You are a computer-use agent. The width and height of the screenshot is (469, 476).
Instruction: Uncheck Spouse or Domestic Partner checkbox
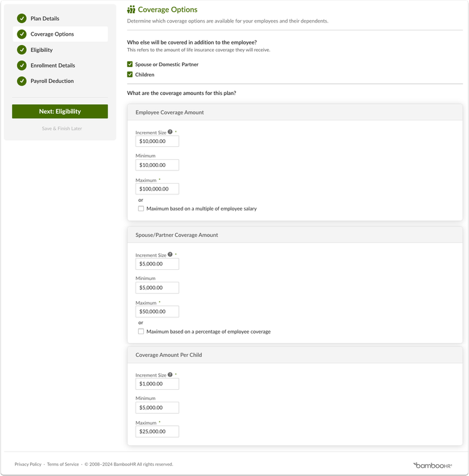(130, 64)
